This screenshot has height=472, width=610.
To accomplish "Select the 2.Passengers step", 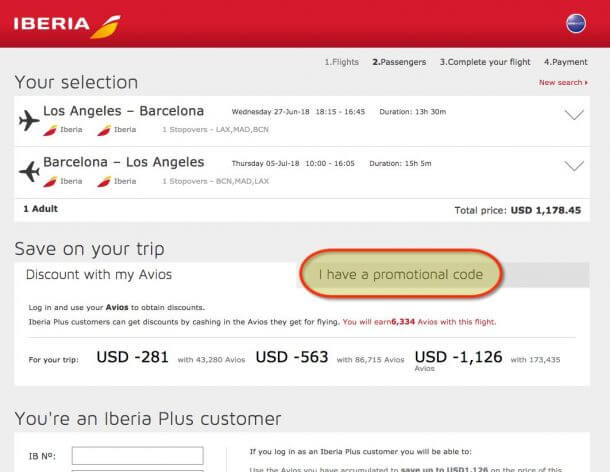I will 399,62.
